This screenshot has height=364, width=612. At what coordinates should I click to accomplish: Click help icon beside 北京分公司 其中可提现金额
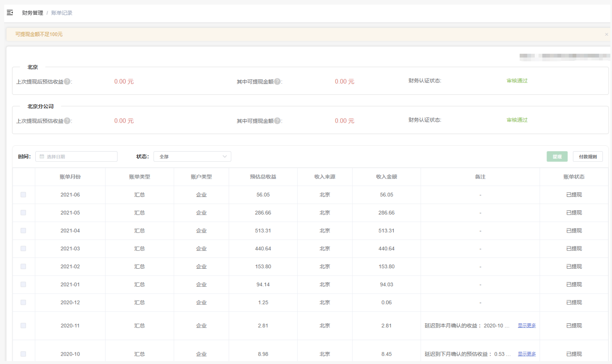pos(277,121)
